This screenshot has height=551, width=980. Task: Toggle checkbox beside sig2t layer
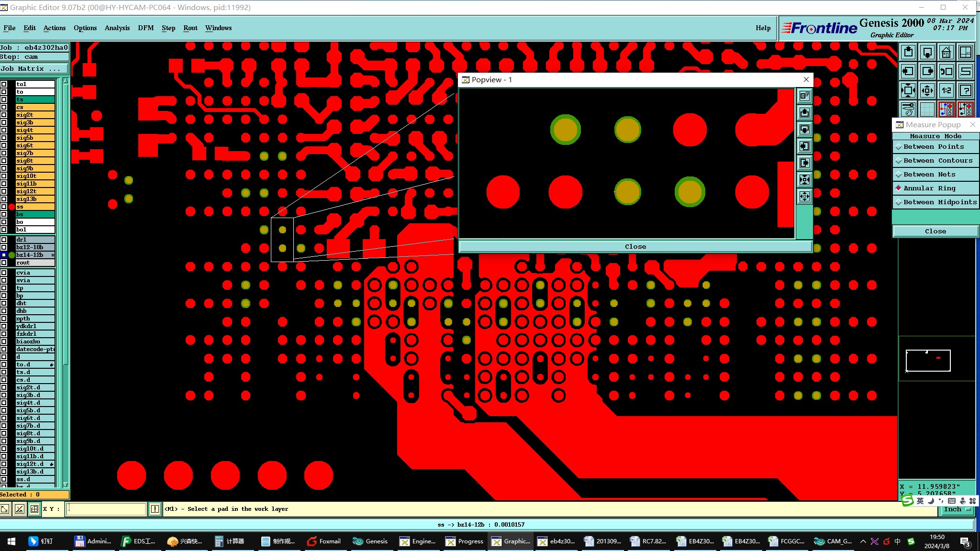(4, 115)
